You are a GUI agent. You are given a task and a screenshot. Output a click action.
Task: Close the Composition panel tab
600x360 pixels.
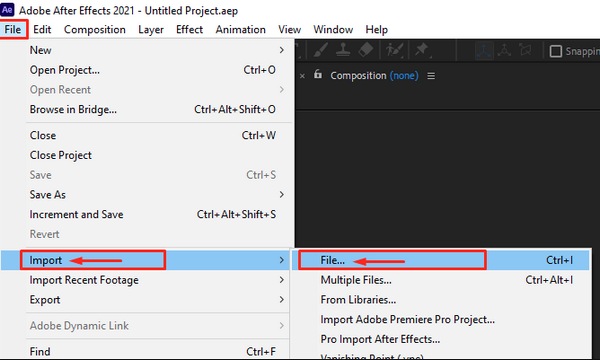pos(302,76)
